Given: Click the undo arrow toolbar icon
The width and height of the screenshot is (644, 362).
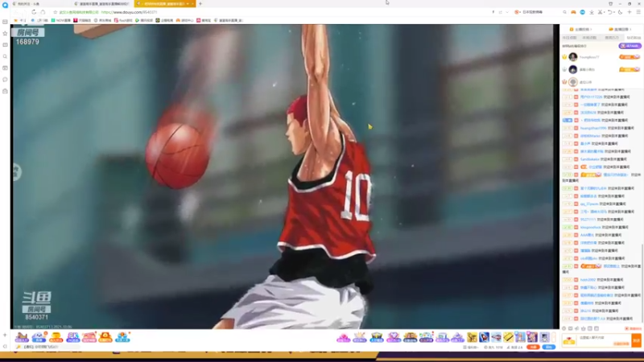Looking at the screenshot, I should point(610,12).
